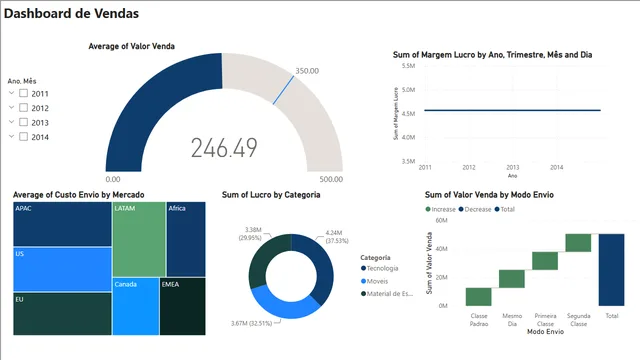The height and width of the screenshot is (360, 640).
Task: Click the Categoria legend heading
Action: pyautogui.click(x=375, y=258)
